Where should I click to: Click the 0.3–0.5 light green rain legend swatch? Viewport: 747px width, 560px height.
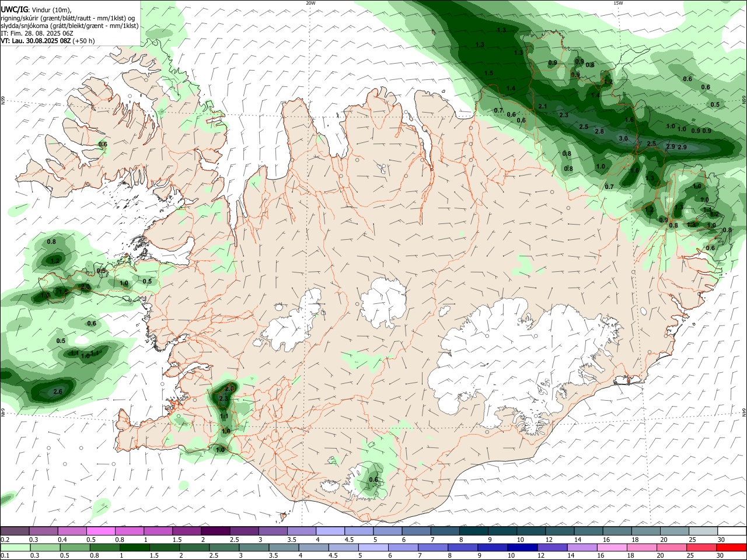click(x=45, y=548)
